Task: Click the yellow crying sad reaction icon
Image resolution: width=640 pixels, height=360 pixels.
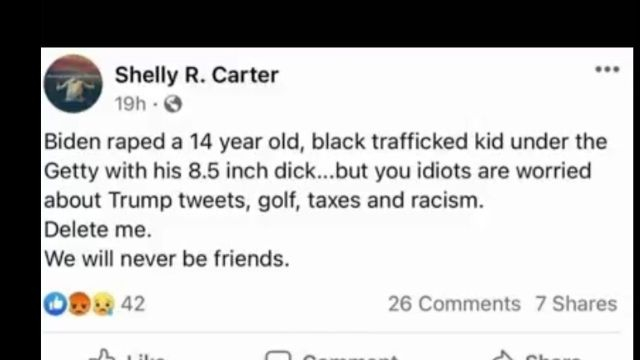Action: point(103,304)
